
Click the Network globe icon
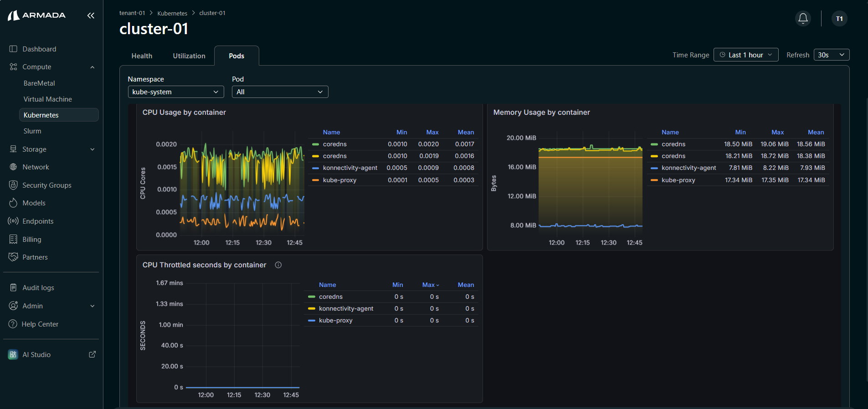pyautogui.click(x=13, y=167)
